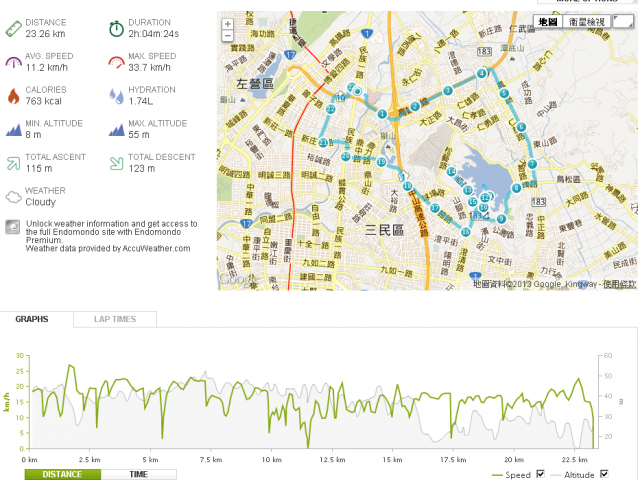This screenshot has width=640, height=480.
Task: Select kilometer marker 9 on route
Action: 501,219
